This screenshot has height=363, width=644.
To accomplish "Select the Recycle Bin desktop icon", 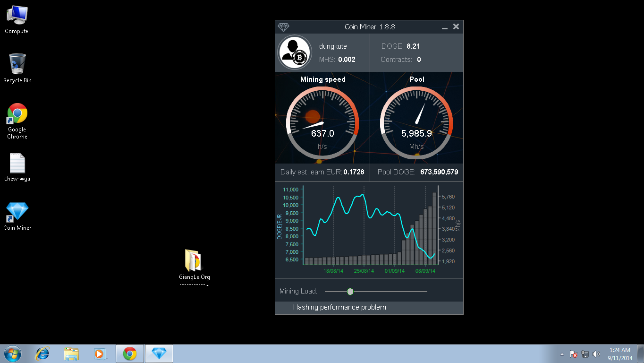I will coord(17,69).
